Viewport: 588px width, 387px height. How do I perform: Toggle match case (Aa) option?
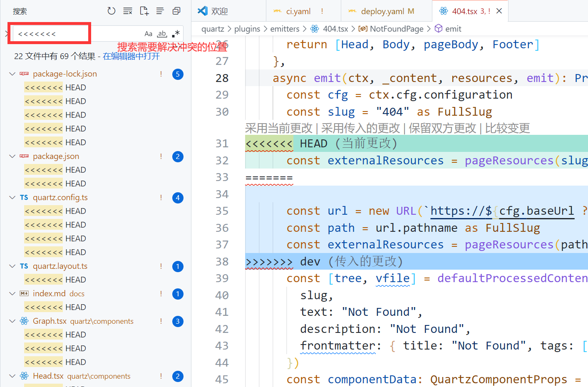pyautogui.click(x=148, y=34)
